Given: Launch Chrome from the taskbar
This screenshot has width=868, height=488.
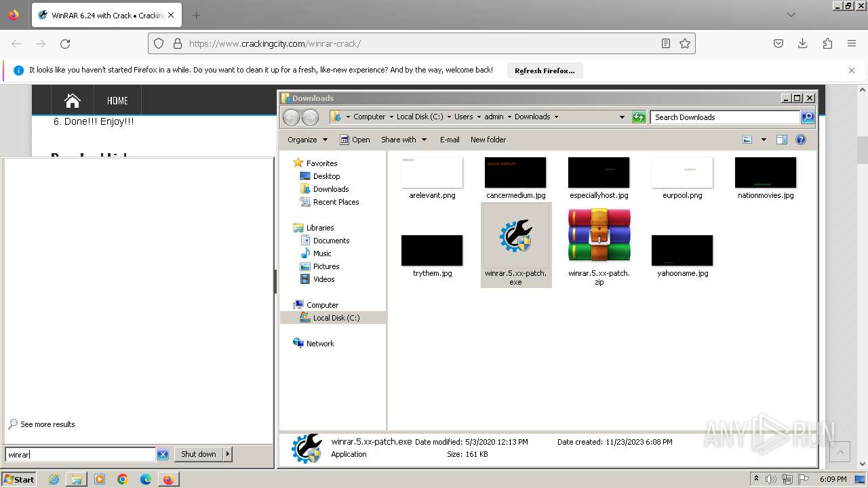Looking at the screenshot, I should [x=123, y=479].
